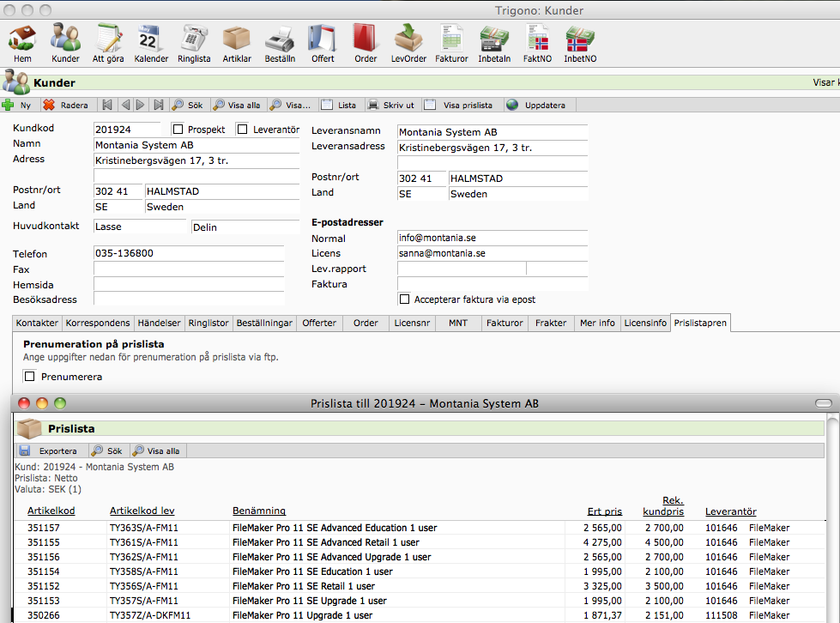
Task: Click the Normal email field info@montania.se
Action: pos(493,238)
